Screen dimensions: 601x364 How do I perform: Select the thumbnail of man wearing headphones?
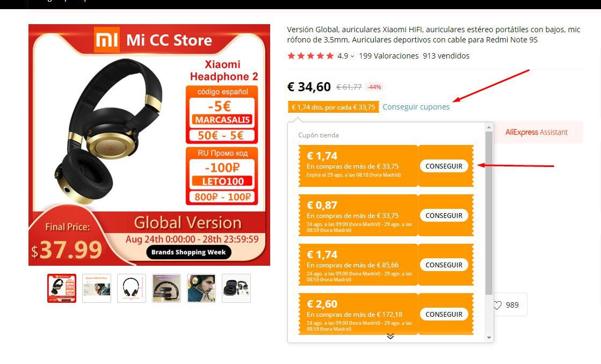pyautogui.click(x=201, y=288)
